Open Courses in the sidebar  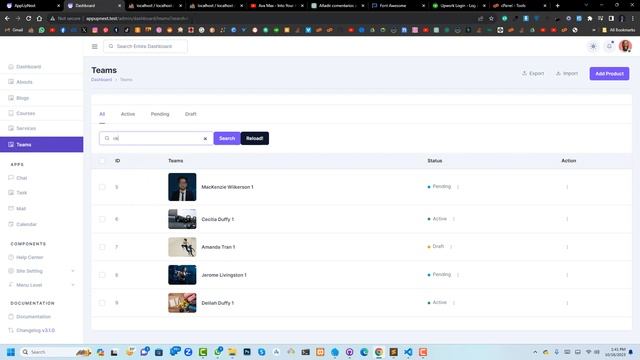pyautogui.click(x=25, y=113)
